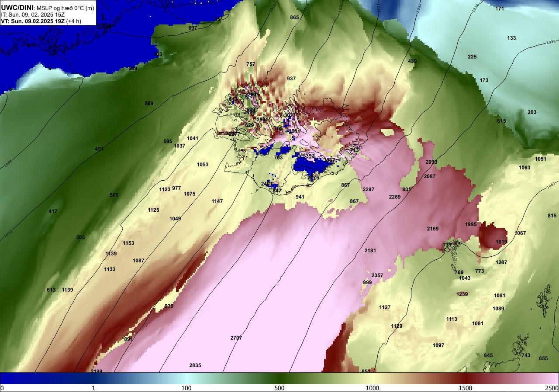
Task: Click the height value 1125
Action: pos(153,210)
